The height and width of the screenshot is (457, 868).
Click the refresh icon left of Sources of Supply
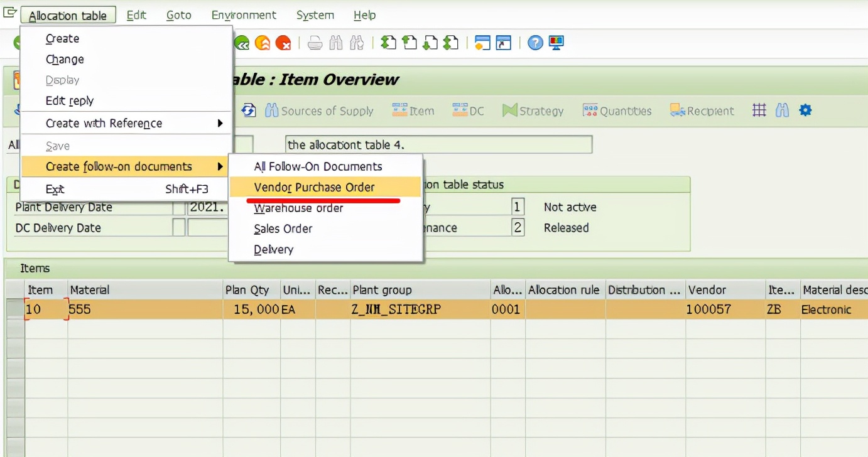pyautogui.click(x=249, y=110)
